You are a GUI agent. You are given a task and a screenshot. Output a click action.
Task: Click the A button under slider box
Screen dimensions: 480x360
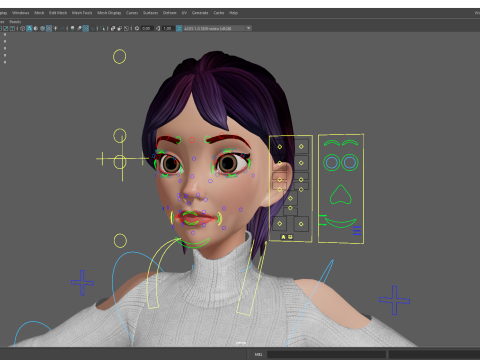pos(284,237)
